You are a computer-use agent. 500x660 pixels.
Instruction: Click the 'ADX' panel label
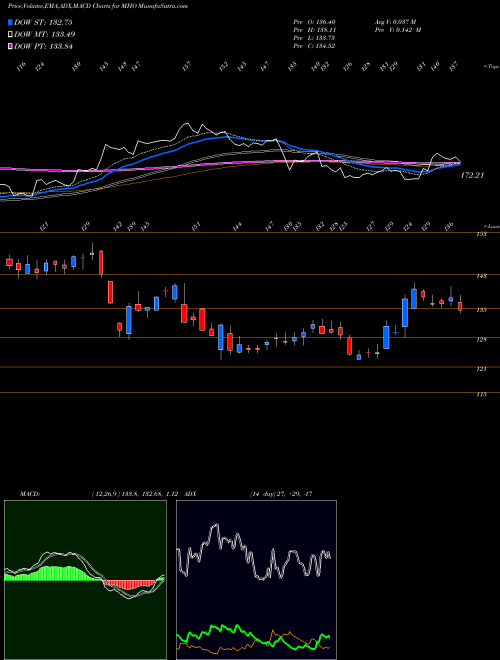coord(191,494)
